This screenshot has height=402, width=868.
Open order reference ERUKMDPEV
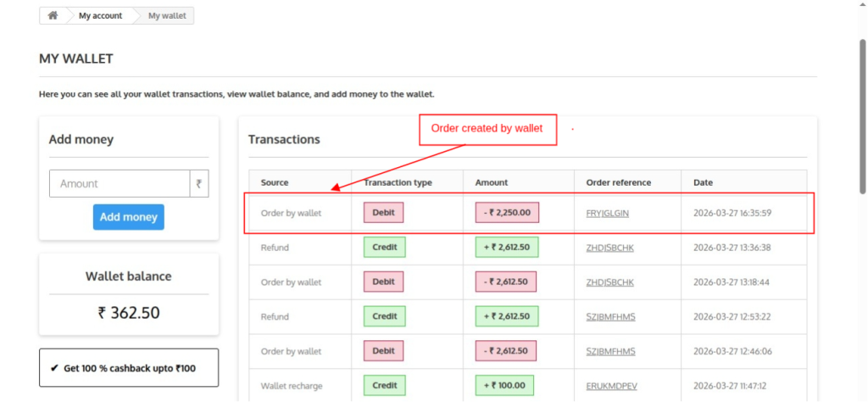(x=610, y=386)
